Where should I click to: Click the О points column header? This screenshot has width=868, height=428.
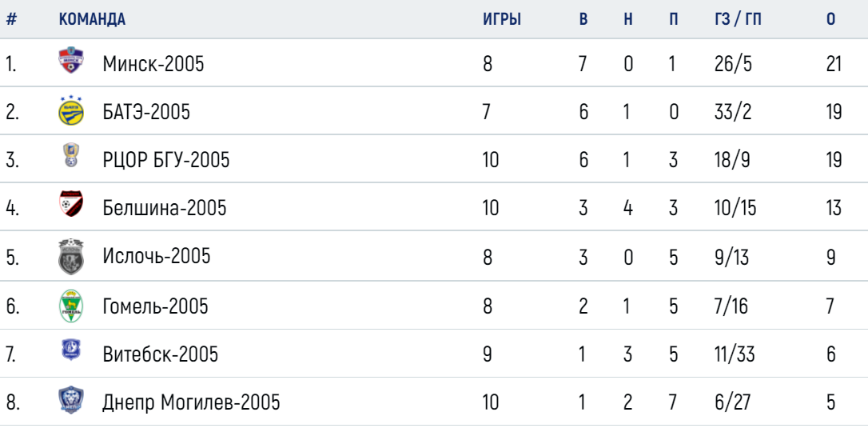[x=830, y=19]
